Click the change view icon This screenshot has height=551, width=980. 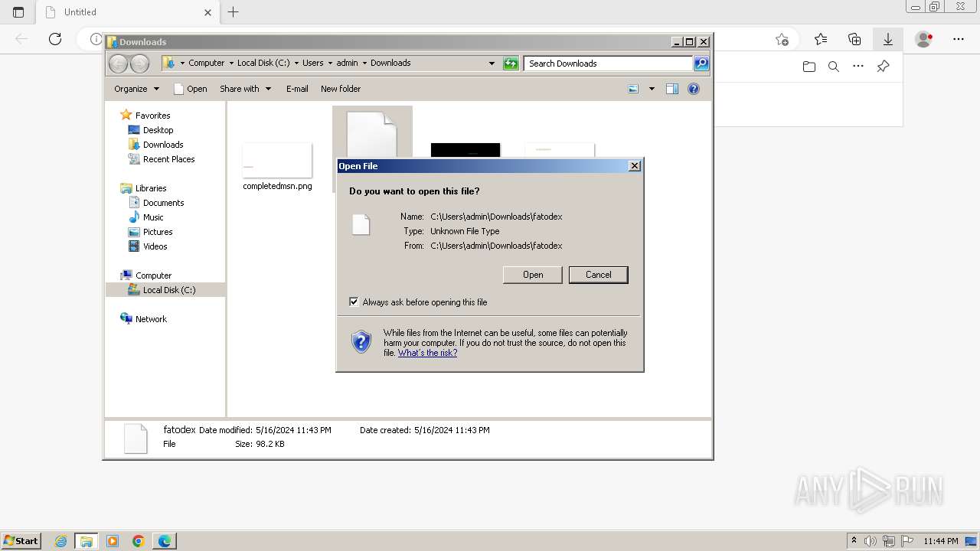point(633,89)
